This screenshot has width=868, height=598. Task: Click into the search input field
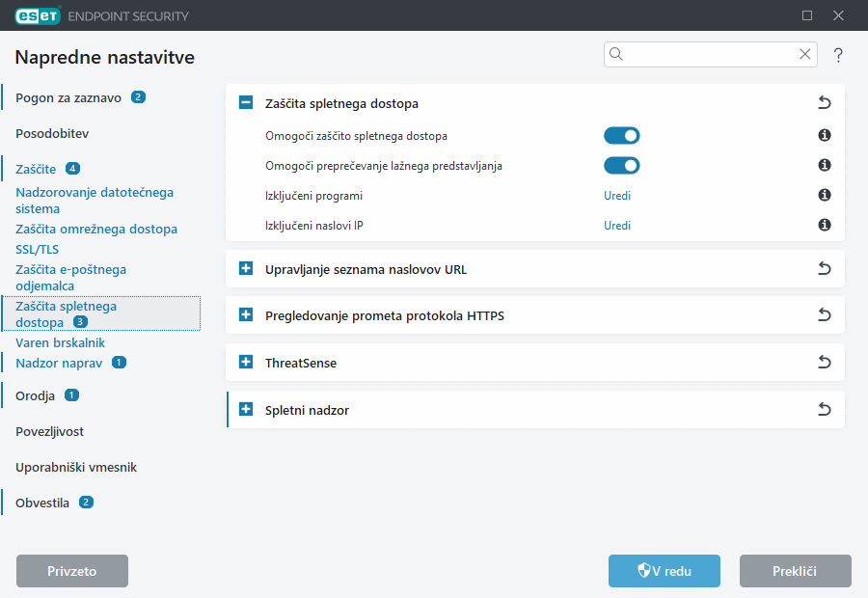(709, 55)
